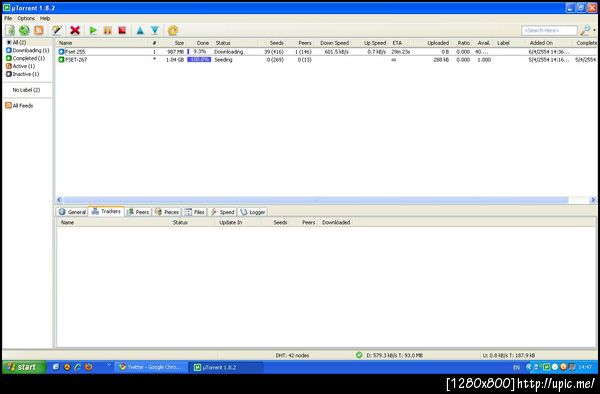600x394 pixels.
Task: Switch to the General tab
Action: pyautogui.click(x=72, y=212)
